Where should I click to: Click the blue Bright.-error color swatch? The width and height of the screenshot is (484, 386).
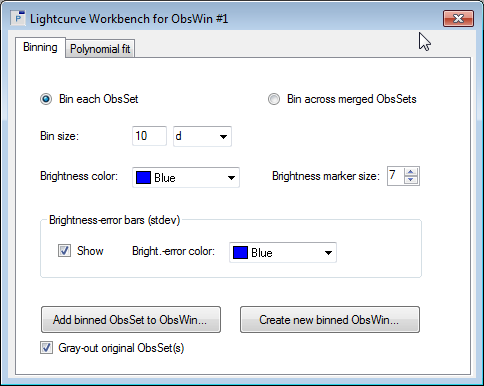(240, 252)
